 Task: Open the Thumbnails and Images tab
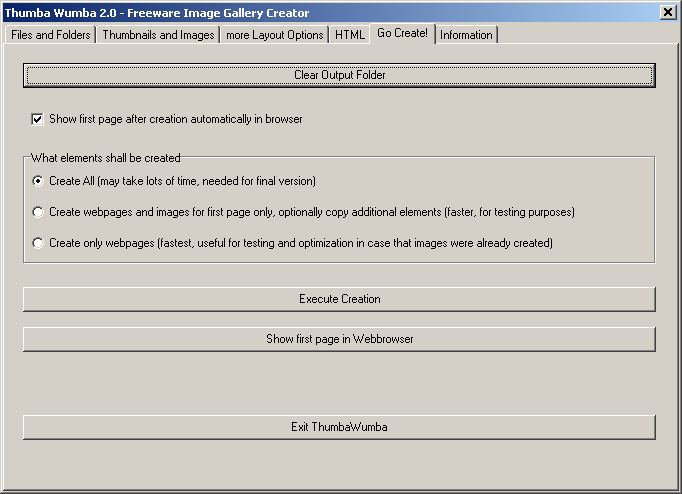pos(158,35)
